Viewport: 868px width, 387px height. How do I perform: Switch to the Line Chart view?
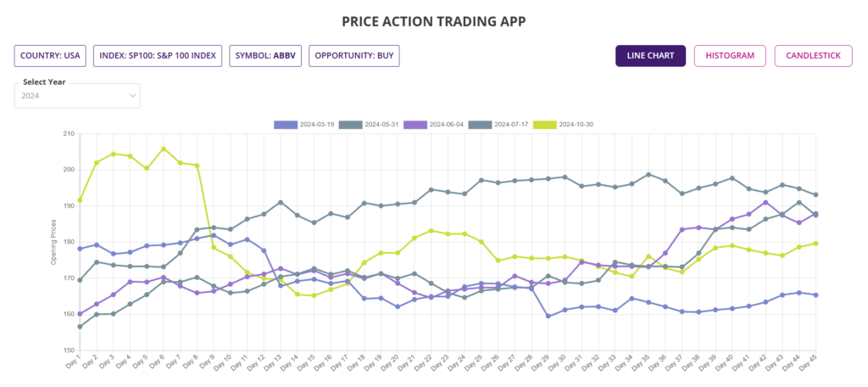pyautogui.click(x=650, y=56)
